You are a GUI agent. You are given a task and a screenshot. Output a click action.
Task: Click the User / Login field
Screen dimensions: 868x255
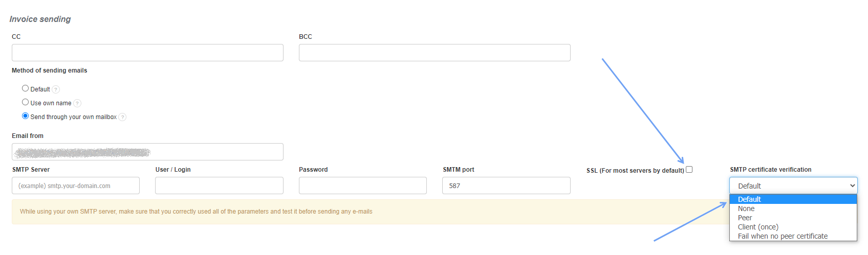[x=219, y=186]
